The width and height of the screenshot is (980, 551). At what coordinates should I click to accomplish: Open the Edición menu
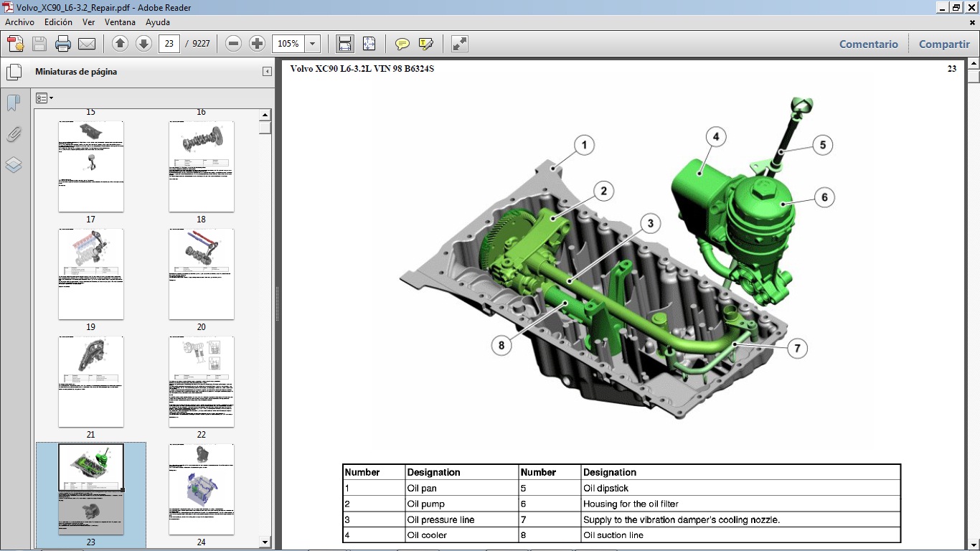pos(58,22)
